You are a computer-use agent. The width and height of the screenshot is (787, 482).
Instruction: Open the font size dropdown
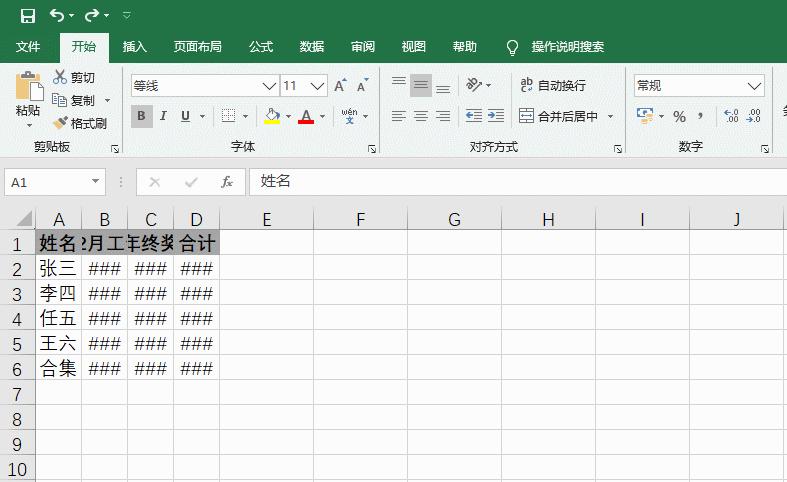317,86
